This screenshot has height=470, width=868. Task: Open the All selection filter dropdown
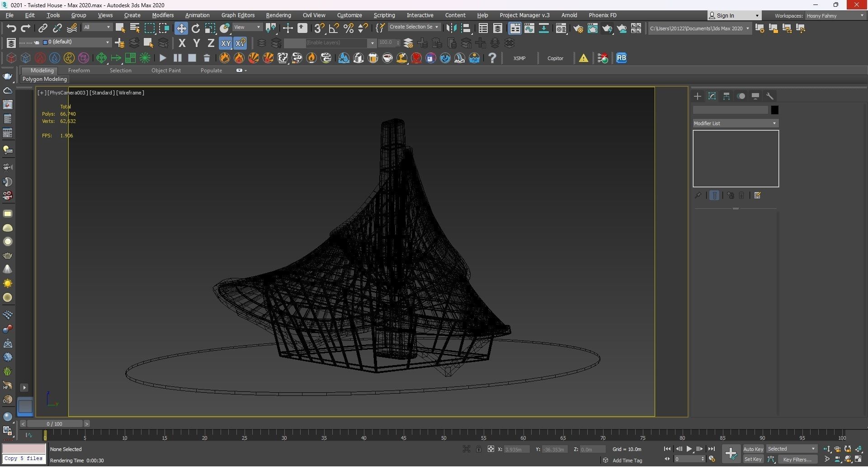97,27
